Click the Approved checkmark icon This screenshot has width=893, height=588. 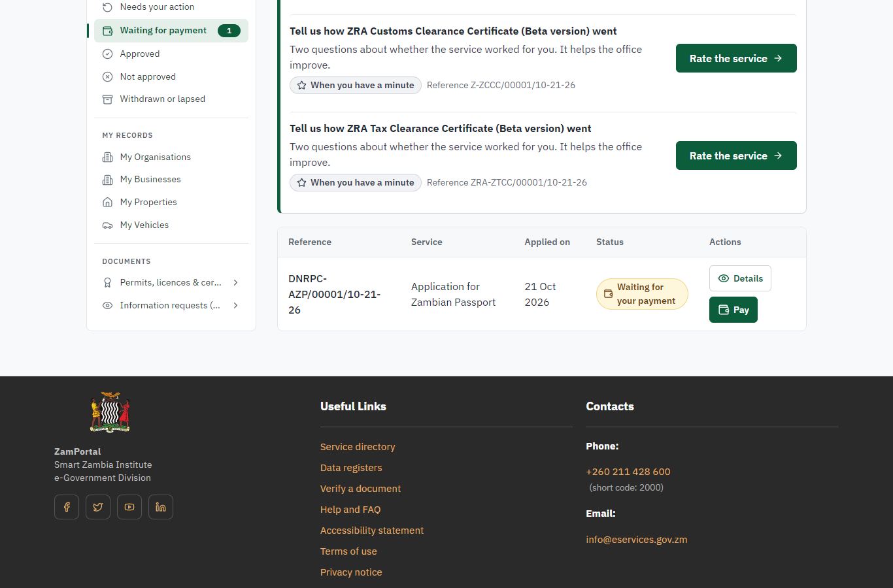click(x=108, y=54)
